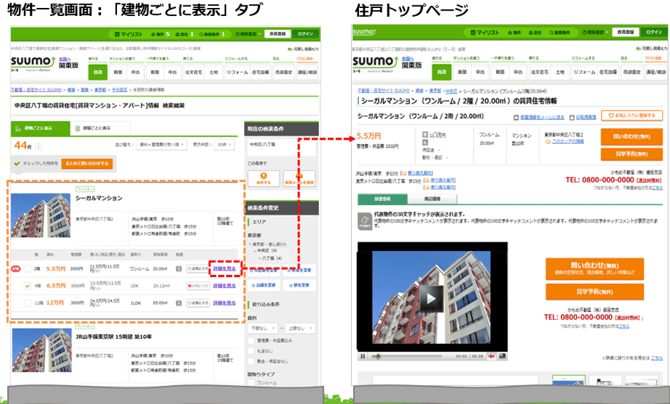Toggle fullscreen icon on the video player
This screenshot has width=670, height=404.
(x=502, y=356)
